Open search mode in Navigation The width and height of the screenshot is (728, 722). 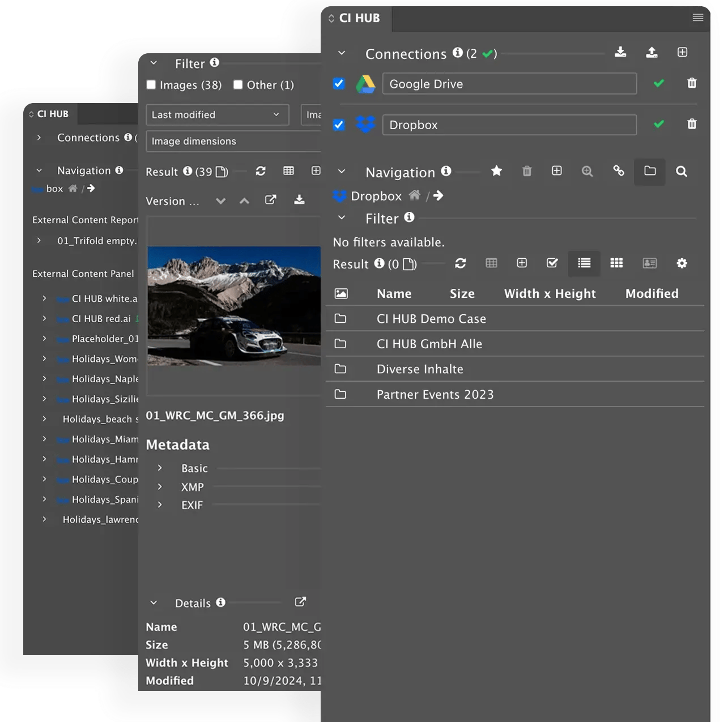click(x=682, y=171)
